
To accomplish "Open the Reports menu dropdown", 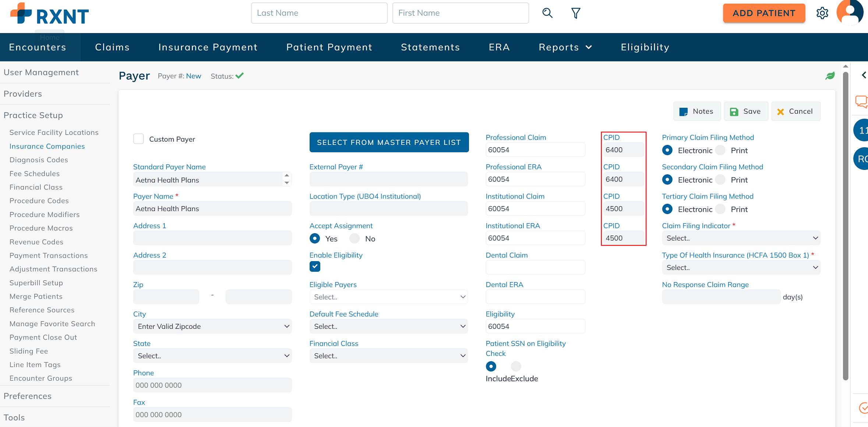I will 565,47.
